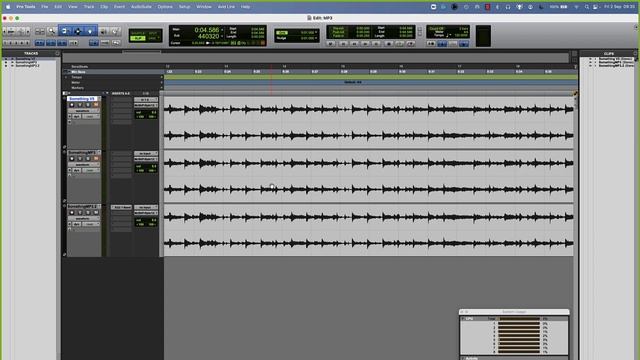Select the Grabber tool
The width and height of the screenshot is (640, 360).
point(90,31)
